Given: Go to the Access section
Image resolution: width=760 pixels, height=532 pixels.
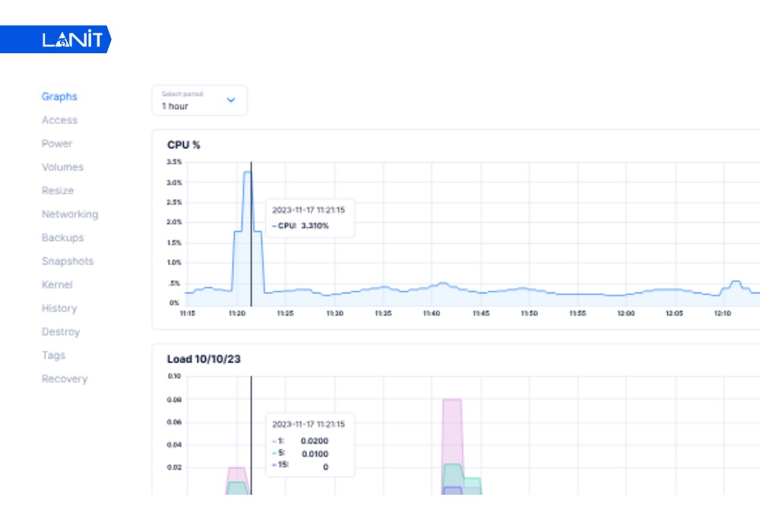Looking at the screenshot, I should coord(59,120).
